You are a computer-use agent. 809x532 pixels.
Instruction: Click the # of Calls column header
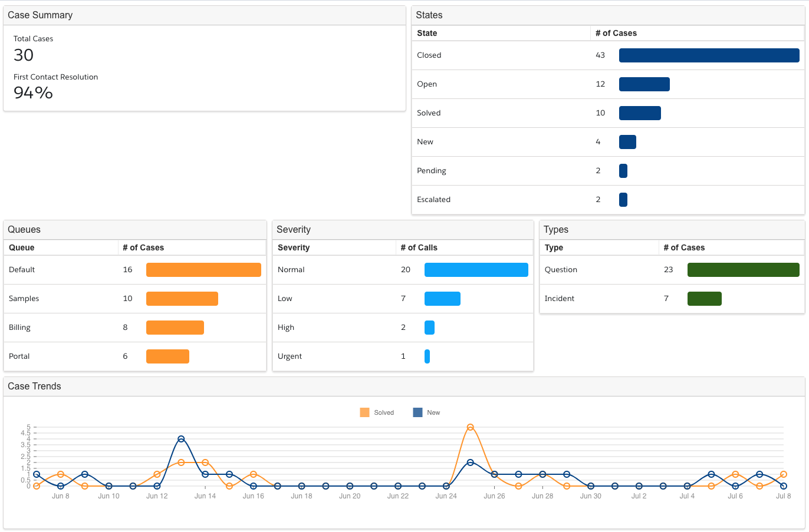coord(419,247)
